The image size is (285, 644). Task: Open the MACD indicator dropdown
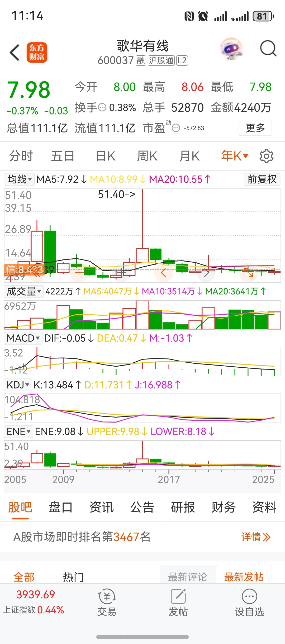pyautogui.click(x=23, y=338)
